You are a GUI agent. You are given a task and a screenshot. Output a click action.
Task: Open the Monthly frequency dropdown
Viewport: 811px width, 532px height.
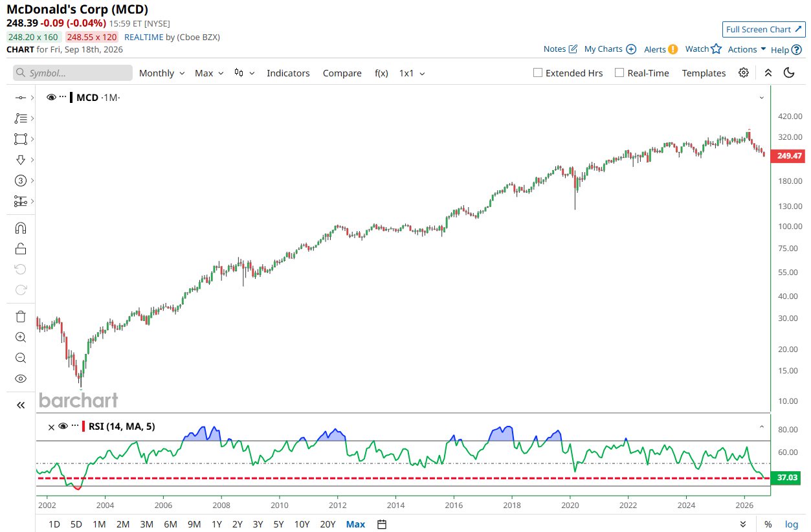[162, 73]
